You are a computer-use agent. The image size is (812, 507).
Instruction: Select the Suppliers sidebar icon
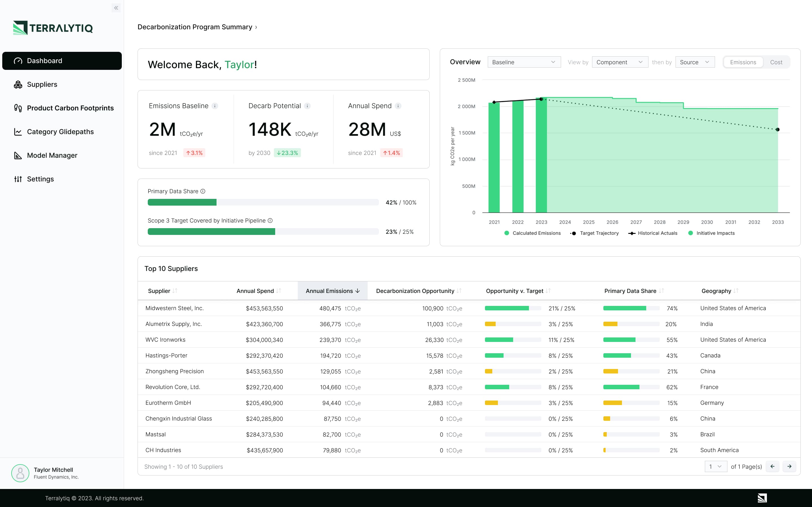[x=18, y=84]
